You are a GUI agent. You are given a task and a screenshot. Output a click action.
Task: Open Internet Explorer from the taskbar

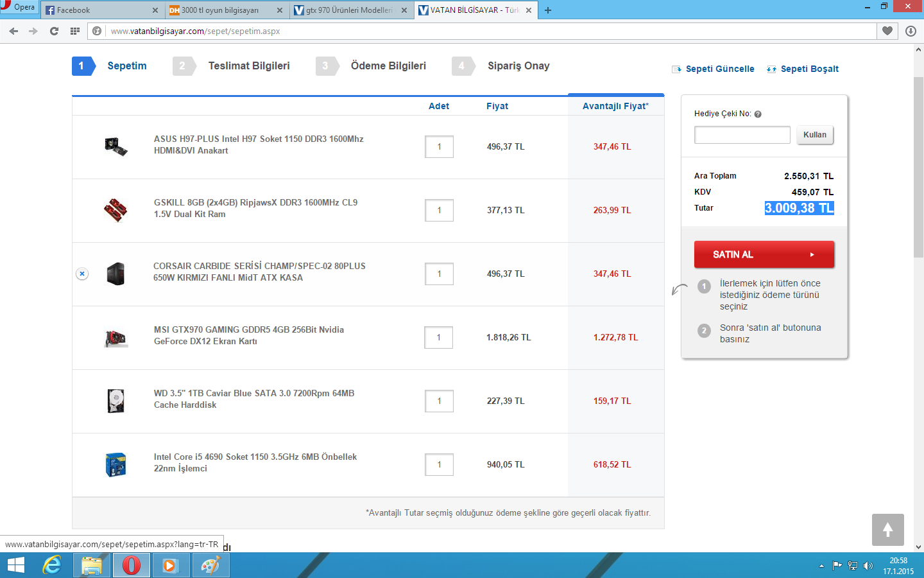pyautogui.click(x=52, y=565)
